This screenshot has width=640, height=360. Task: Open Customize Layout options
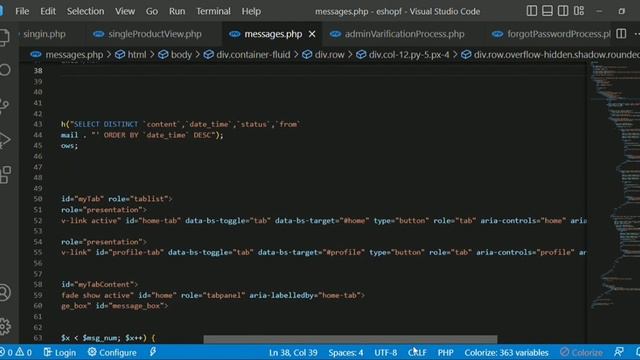[x=579, y=11]
